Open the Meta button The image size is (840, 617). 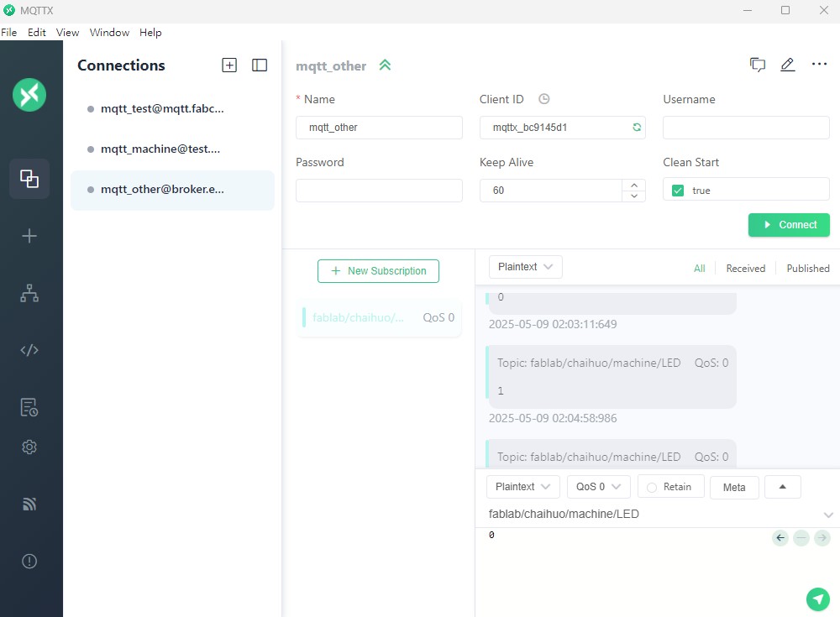(x=734, y=488)
